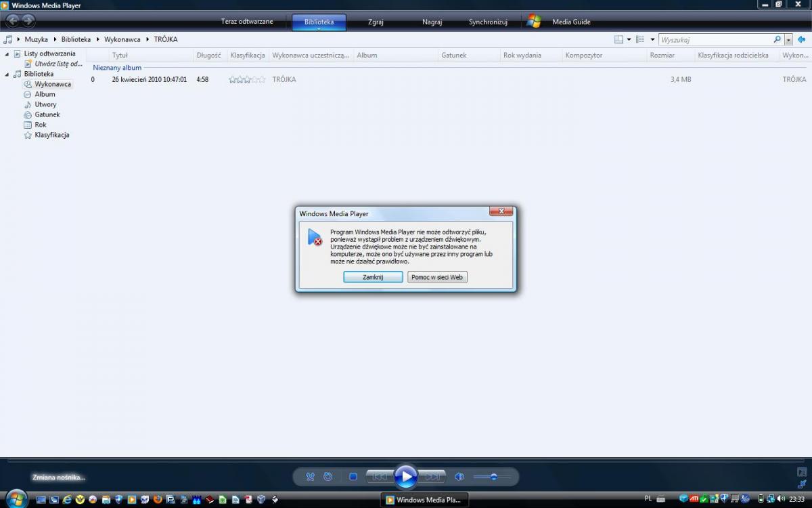Open Switch between windows quick launch icon

[54, 500]
